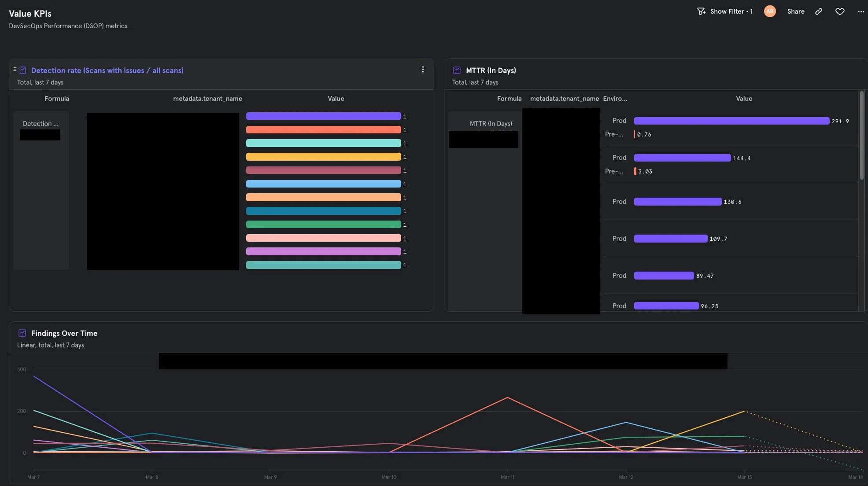Click the Enviro... column header in MTTR

point(615,99)
